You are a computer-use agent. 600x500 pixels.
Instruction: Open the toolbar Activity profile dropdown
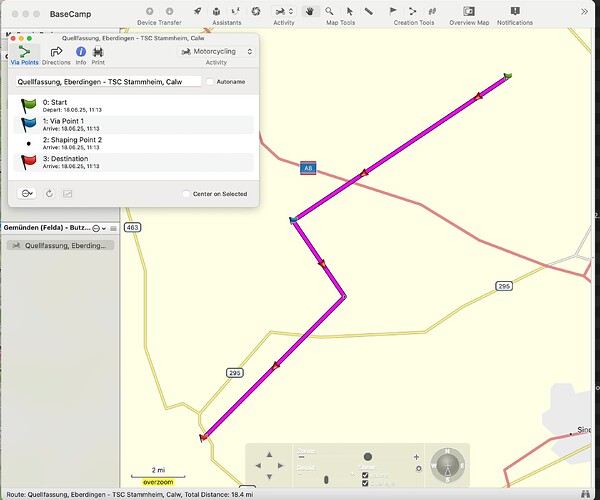point(284,11)
